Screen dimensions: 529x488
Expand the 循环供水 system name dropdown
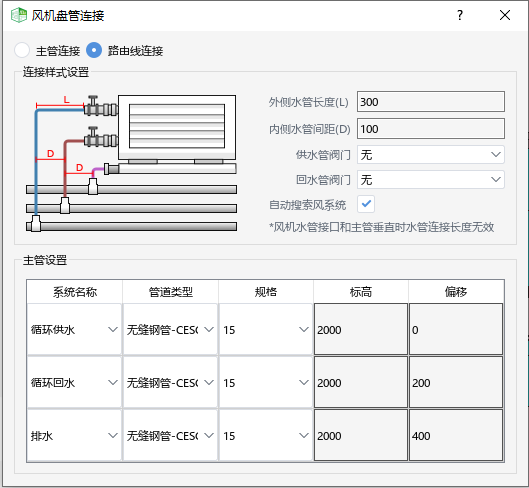[74, 329]
